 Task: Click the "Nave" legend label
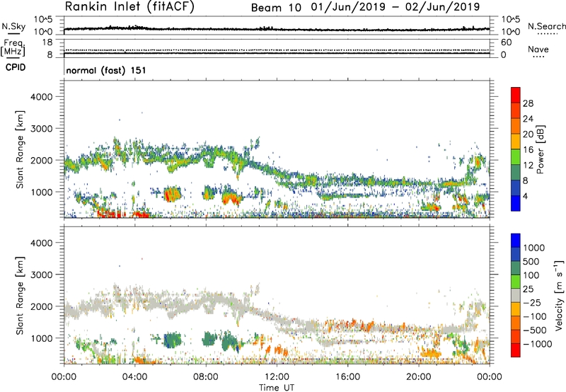tap(538, 50)
